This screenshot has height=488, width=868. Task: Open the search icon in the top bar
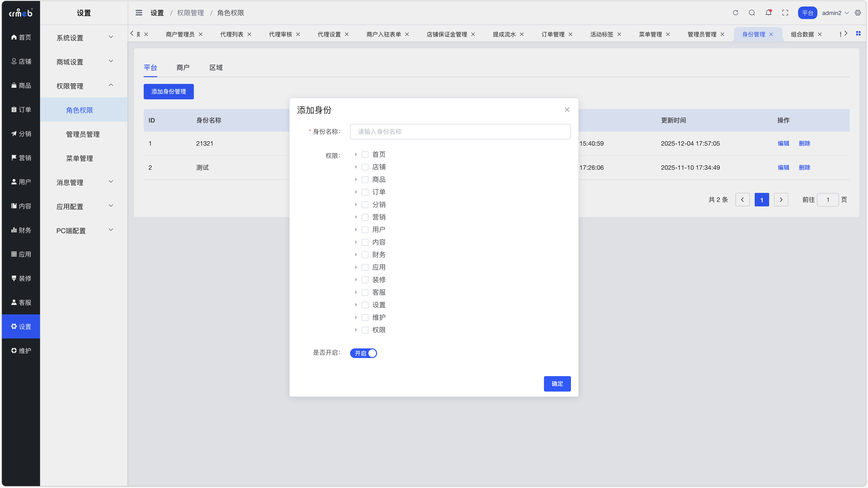pos(752,13)
